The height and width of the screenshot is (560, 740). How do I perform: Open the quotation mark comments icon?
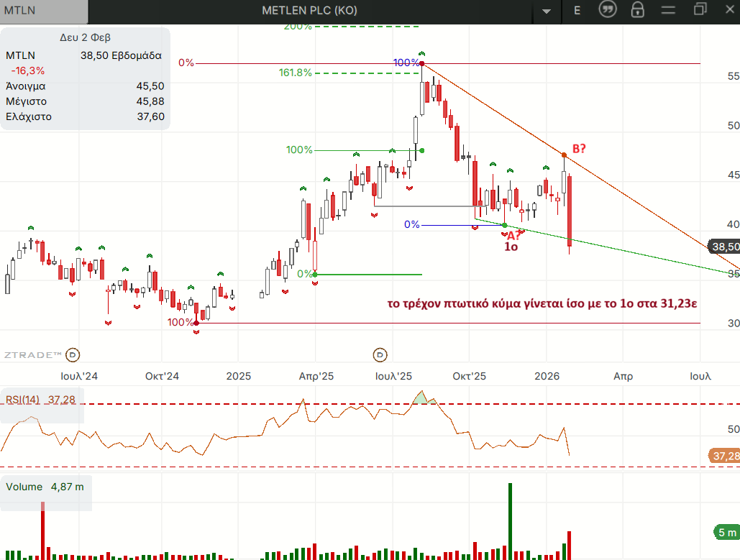[x=608, y=10]
